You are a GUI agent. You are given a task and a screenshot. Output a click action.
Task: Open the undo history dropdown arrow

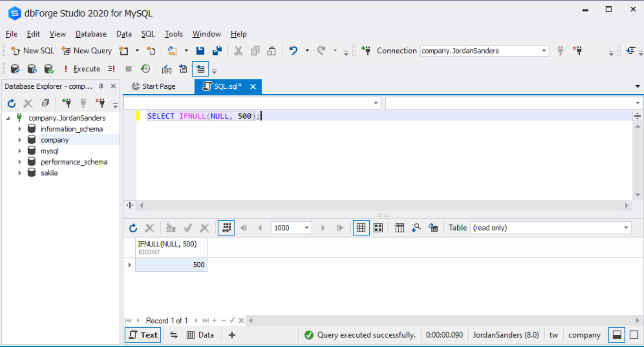[307, 51]
